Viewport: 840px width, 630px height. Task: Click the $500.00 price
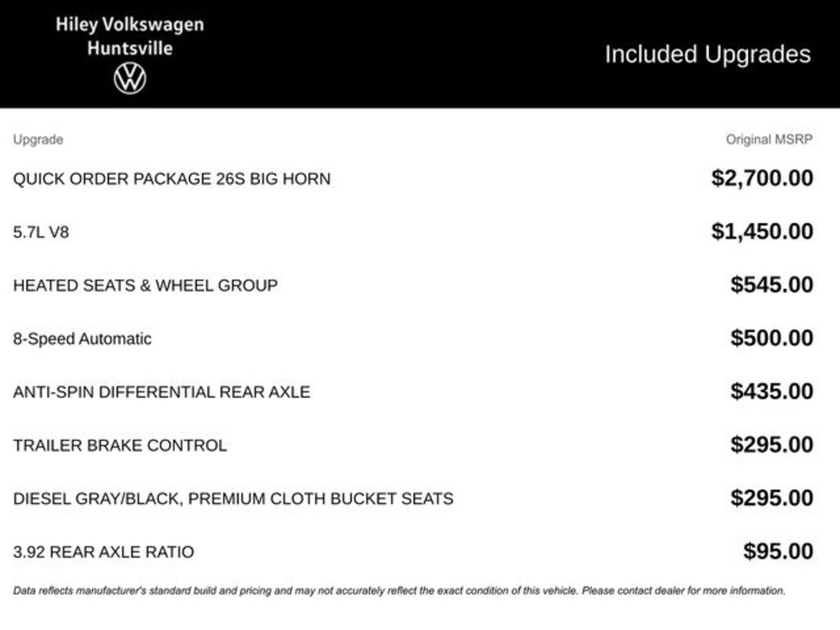[772, 338]
